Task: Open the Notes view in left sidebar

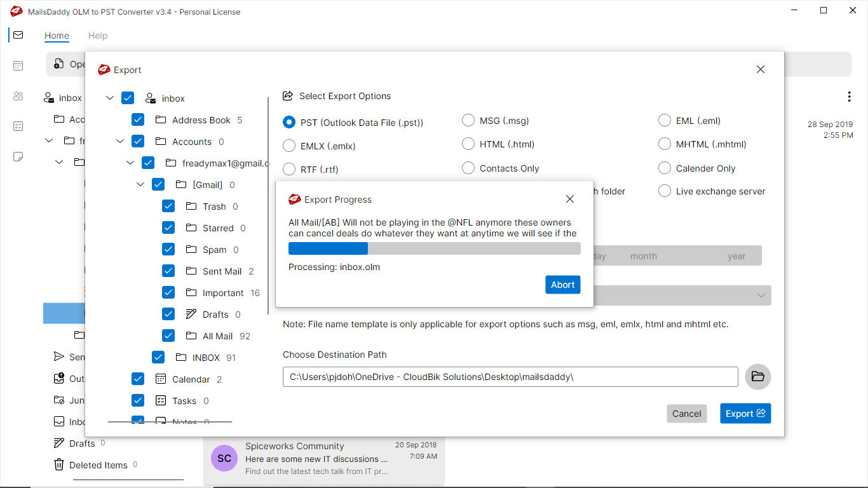Action: coord(18,157)
